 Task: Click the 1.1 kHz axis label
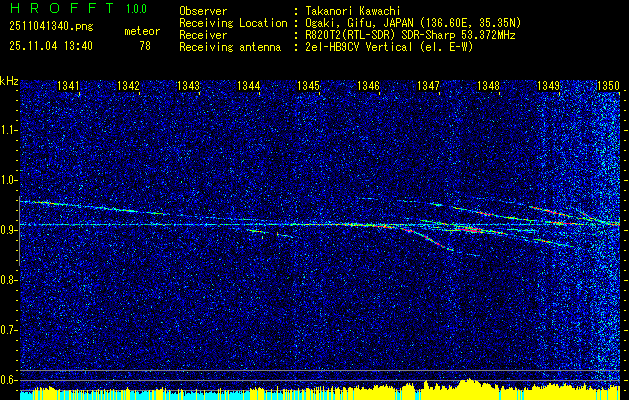[9, 130]
